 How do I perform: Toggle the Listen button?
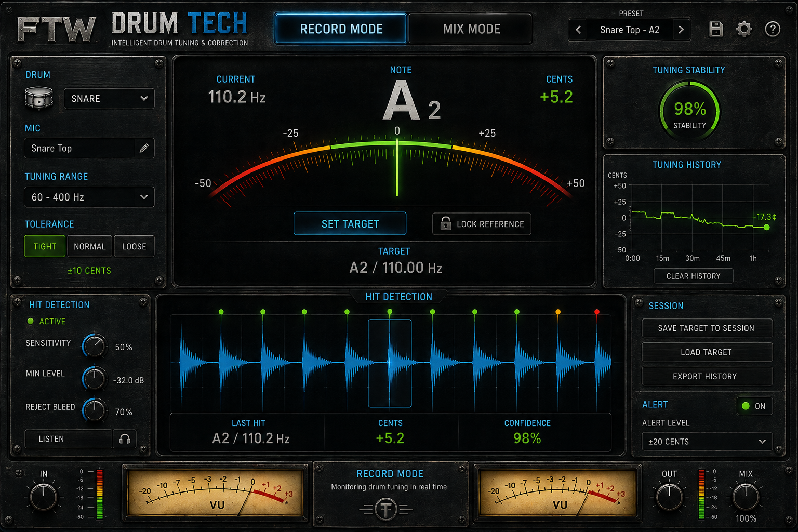click(69, 439)
